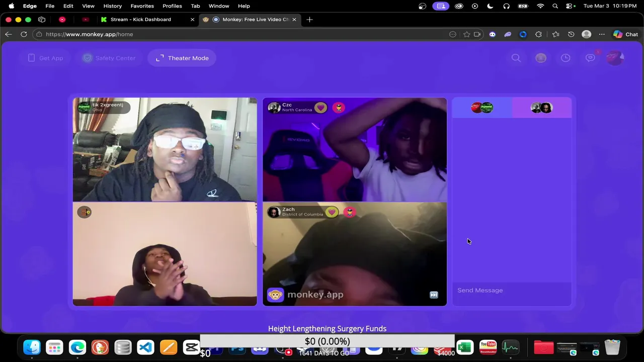
Task: Open the Get App link
Action: pos(46,58)
